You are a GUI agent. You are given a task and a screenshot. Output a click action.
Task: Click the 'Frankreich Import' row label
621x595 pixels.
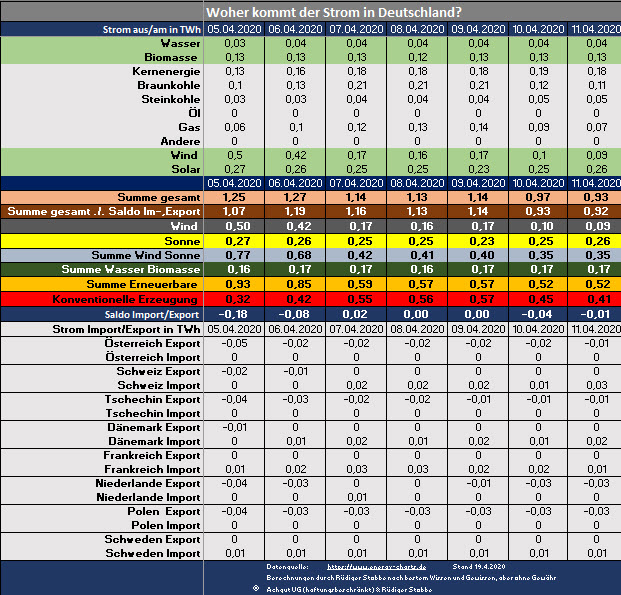pos(152,469)
